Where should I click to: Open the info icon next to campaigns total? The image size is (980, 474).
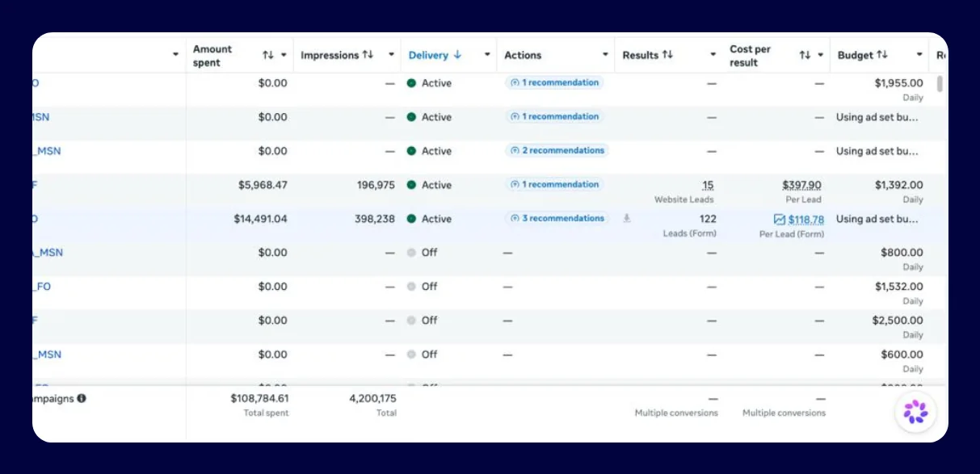[x=82, y=398]
